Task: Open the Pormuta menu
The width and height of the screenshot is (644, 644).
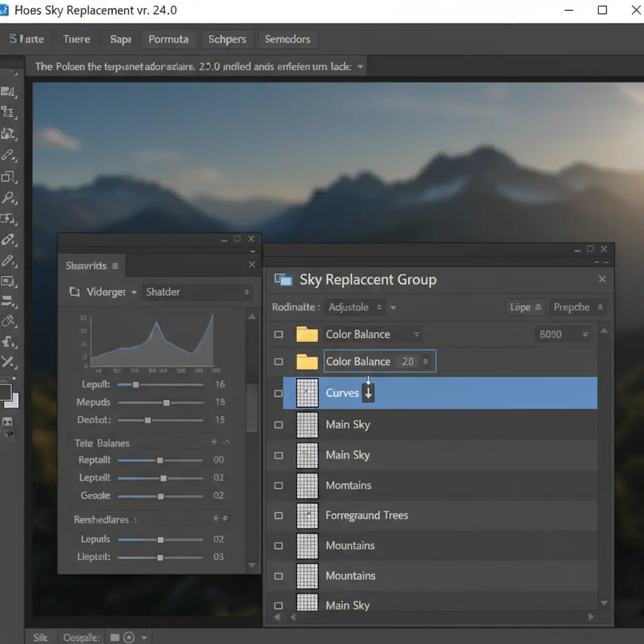Action: pos(168,39)
